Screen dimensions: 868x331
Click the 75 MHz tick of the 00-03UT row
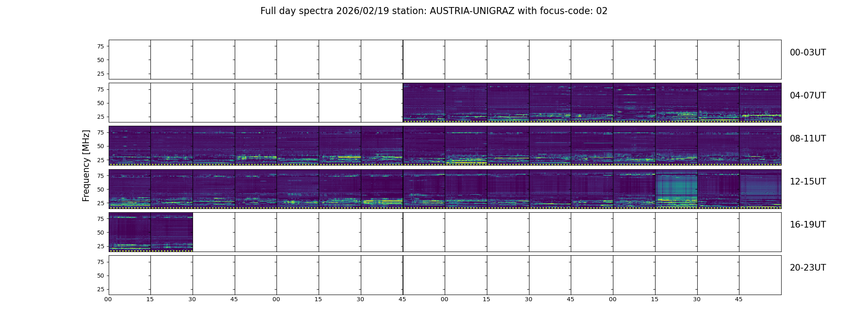click(100, 46)
